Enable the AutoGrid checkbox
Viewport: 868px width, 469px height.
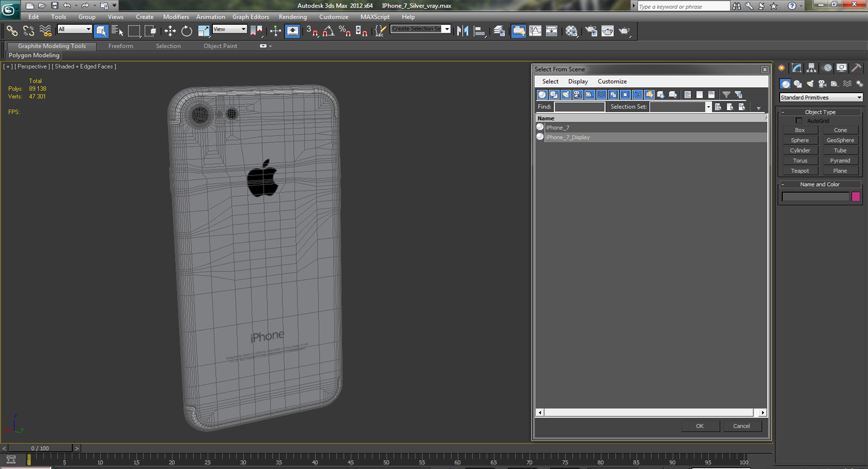799,121
